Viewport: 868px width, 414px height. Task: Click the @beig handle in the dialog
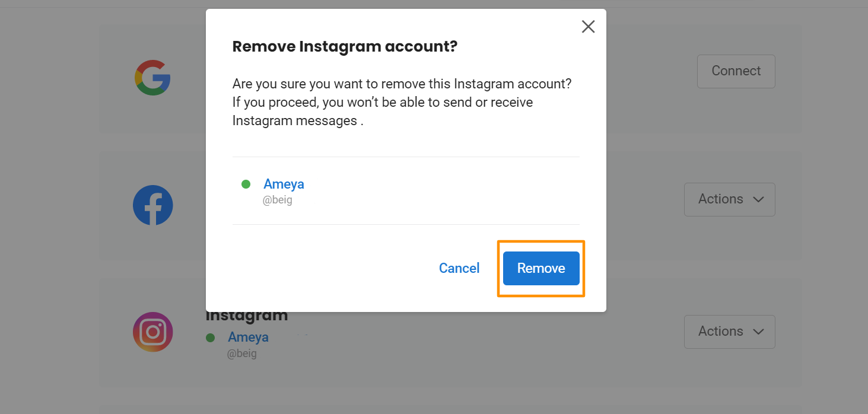point(278,200)
